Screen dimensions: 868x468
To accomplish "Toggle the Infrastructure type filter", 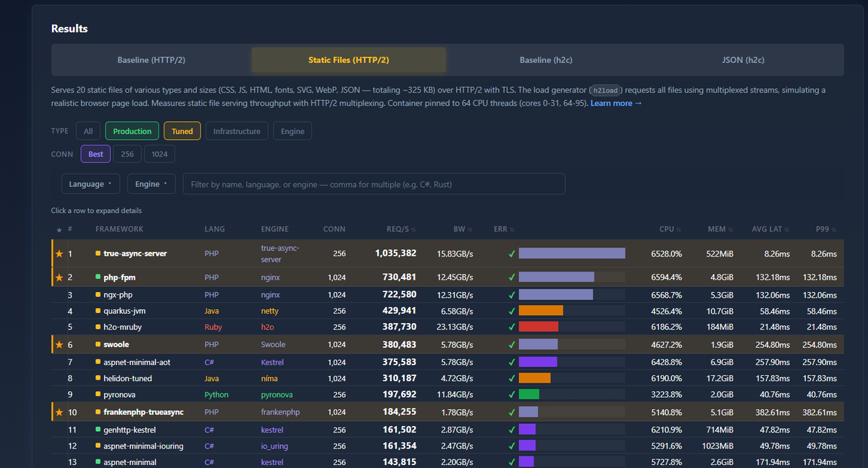I will (237, 131).
